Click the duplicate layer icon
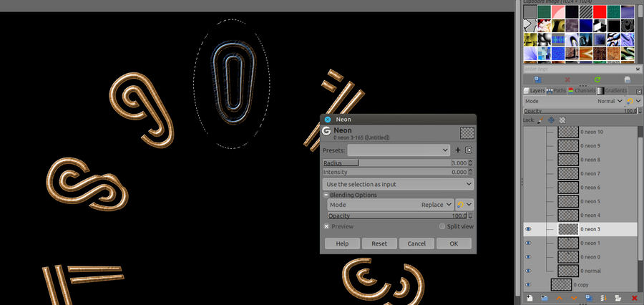Screen dimensions: 644x305 tap(589, 297)
